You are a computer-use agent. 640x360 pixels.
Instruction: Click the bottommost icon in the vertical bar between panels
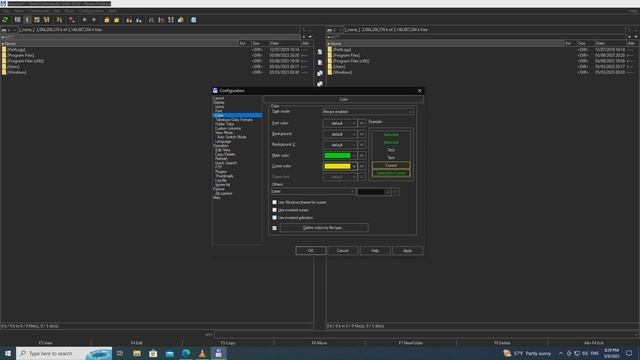coord(320,84)
